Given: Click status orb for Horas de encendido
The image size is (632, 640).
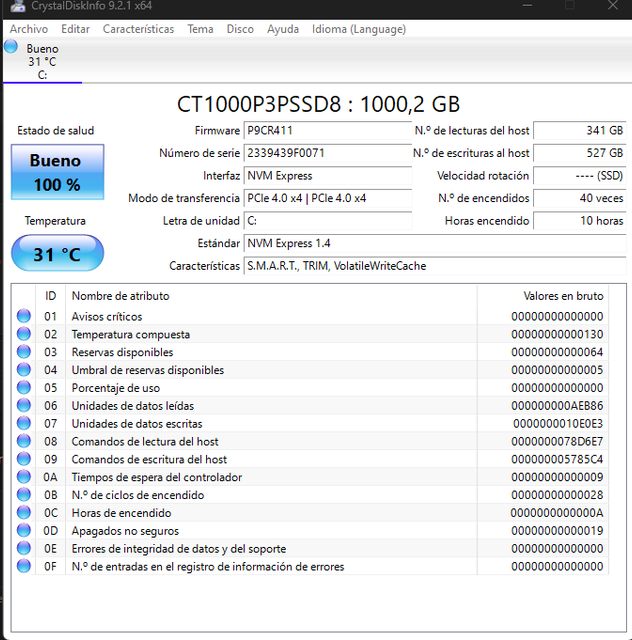Looking at the screenshot, I should (x=24, y=512).
